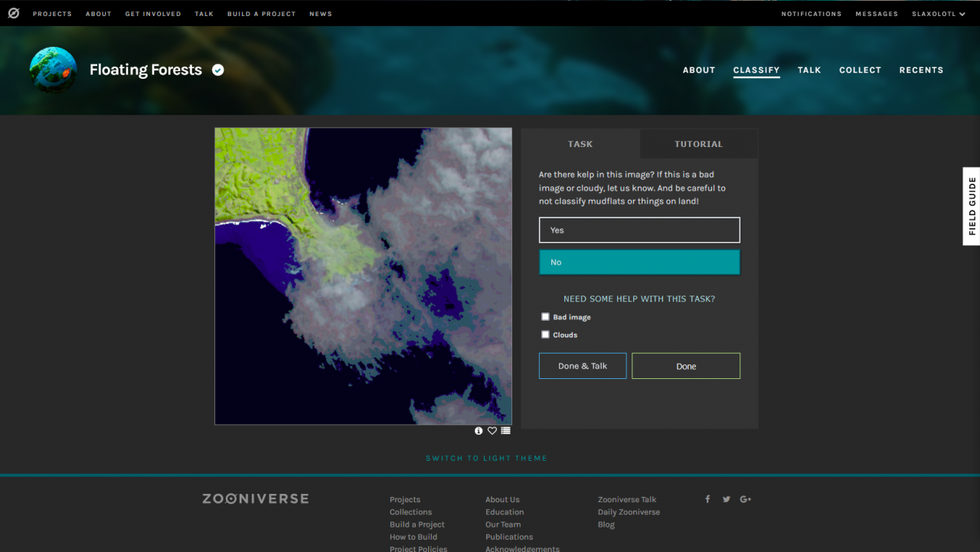The image size is (980, 552).
Task: Select the project's Classify tab
Action: click(x=756, y=70)
